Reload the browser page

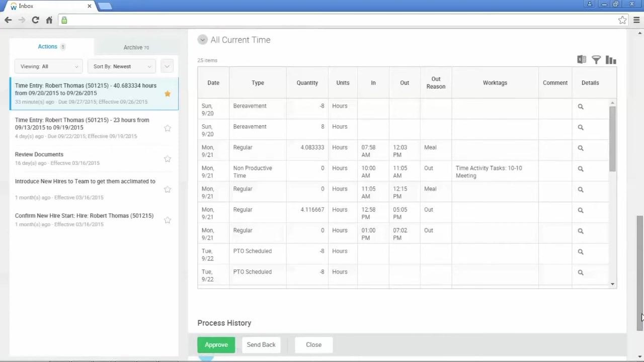click(x=35, y=20)
